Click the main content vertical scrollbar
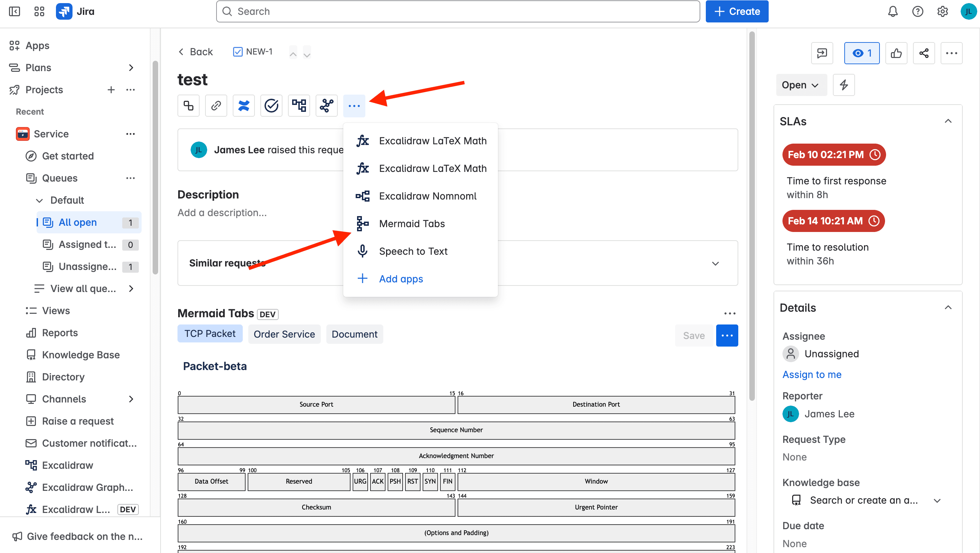This screenshot has width=980, height=553. point(752,216)
